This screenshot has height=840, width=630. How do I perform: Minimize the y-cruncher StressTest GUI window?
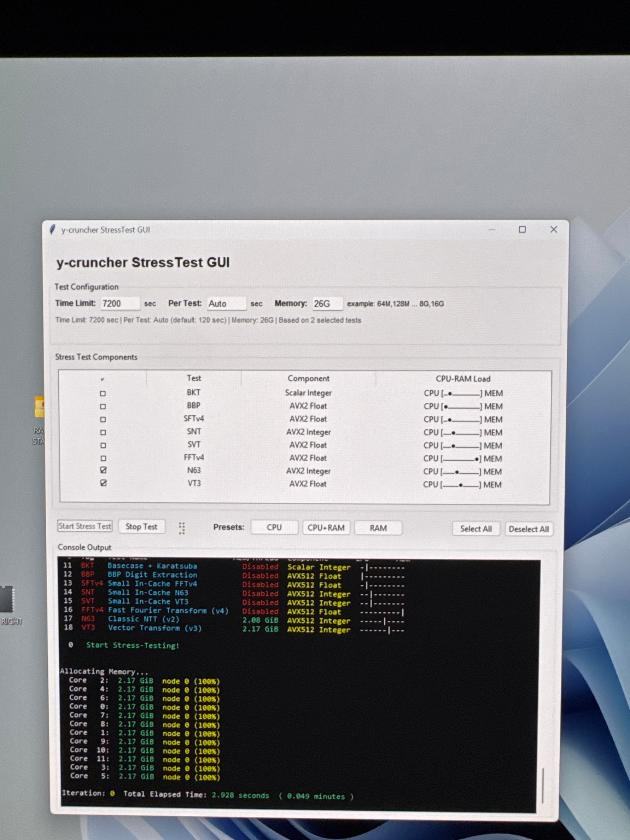point(492,229)
